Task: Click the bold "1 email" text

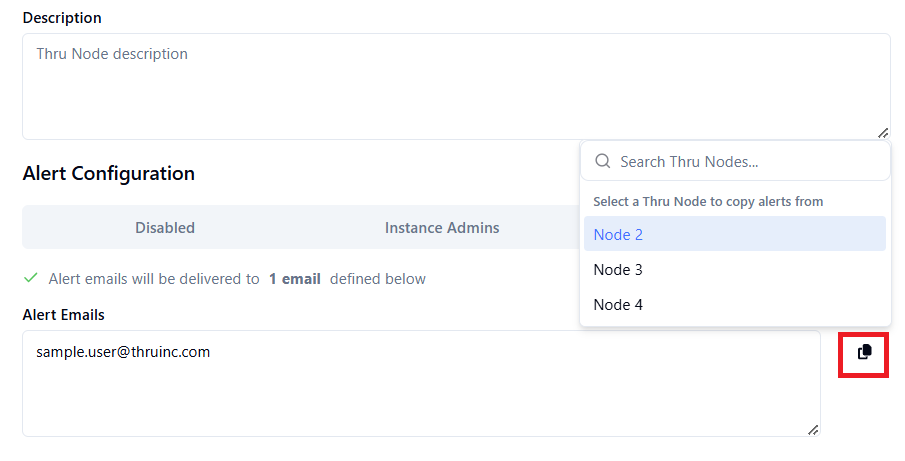Action: (295, 279)
